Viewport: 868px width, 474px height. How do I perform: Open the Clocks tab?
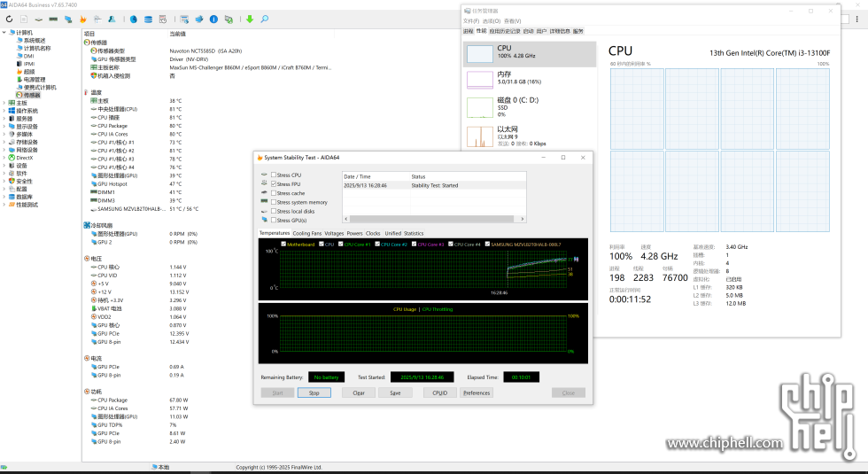click(x=373, y=233)
